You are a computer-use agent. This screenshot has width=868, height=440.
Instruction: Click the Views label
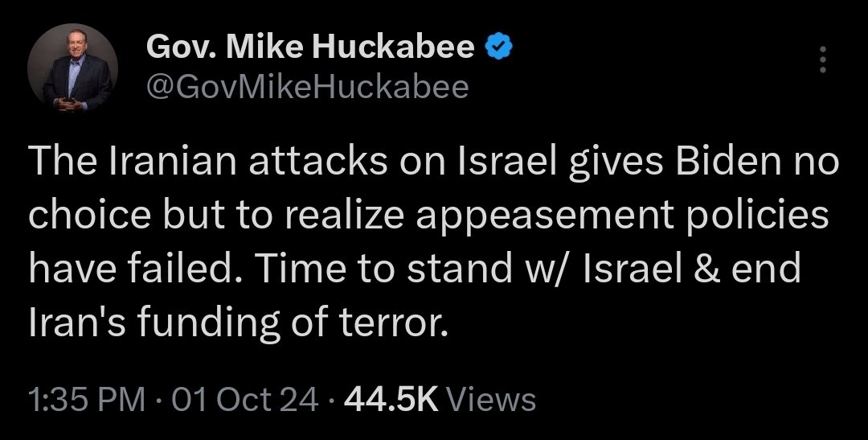pyautogui.click(x=489, y=399)
